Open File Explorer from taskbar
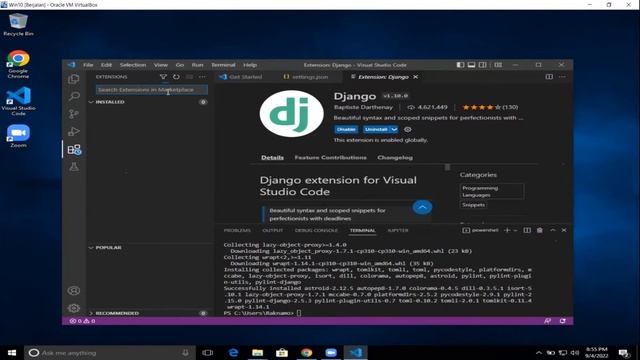Viewport: 640px width, 360px height. point(257,353)
